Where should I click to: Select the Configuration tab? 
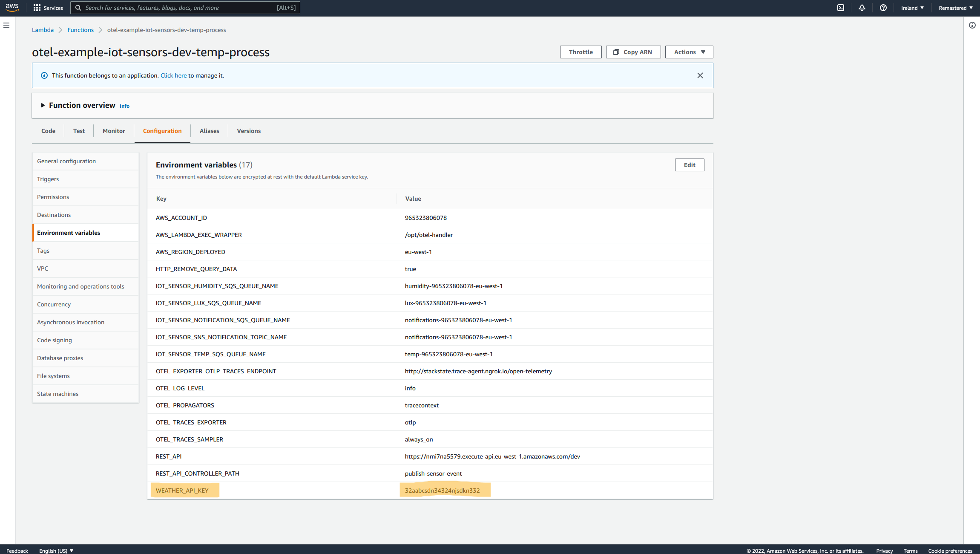pyautogui.click(x=162, y=131)
